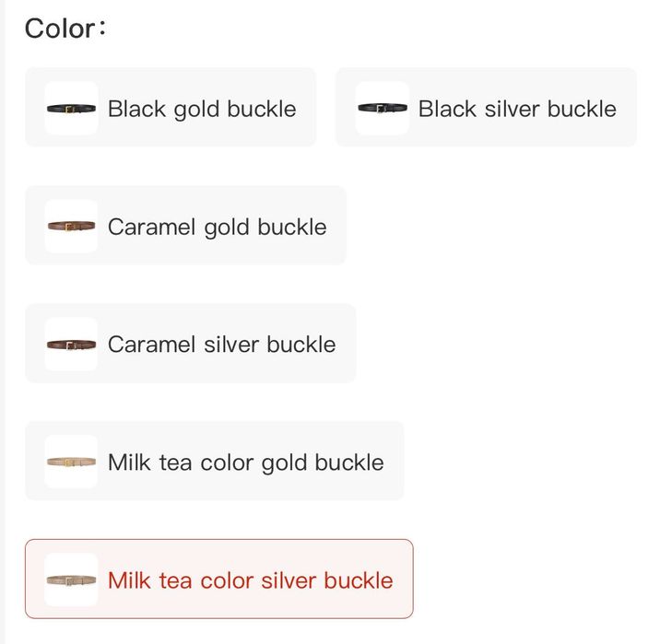Viewport: 660px width, 644px height.
Task: Click the "Black gold buckle" text label
Action: (202, 109)
